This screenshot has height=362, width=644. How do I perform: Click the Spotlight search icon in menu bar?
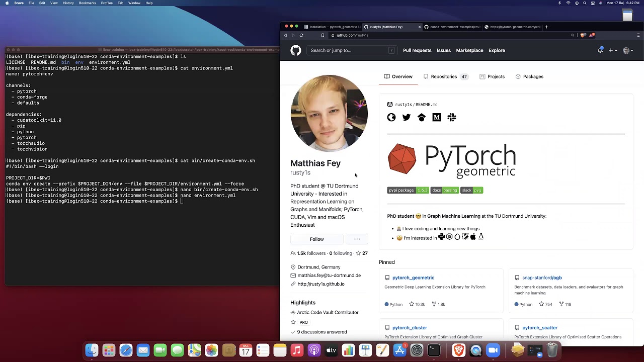[584, 3]
